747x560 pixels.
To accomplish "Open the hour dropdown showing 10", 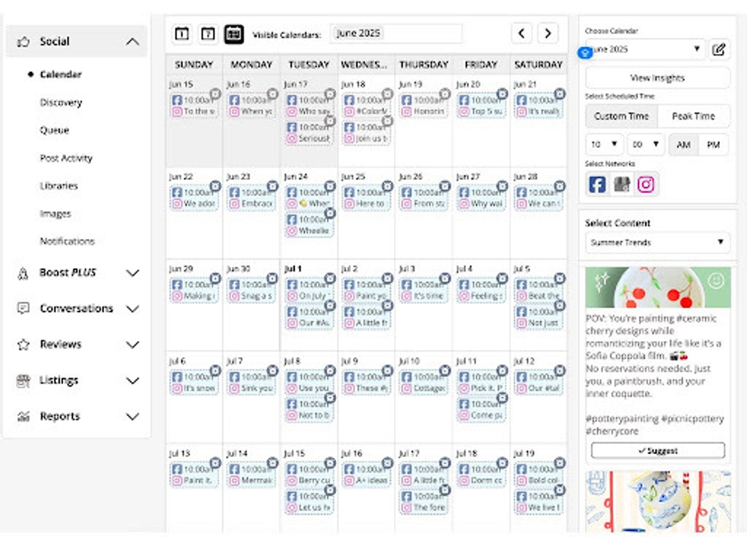I will tap(604, 145).
